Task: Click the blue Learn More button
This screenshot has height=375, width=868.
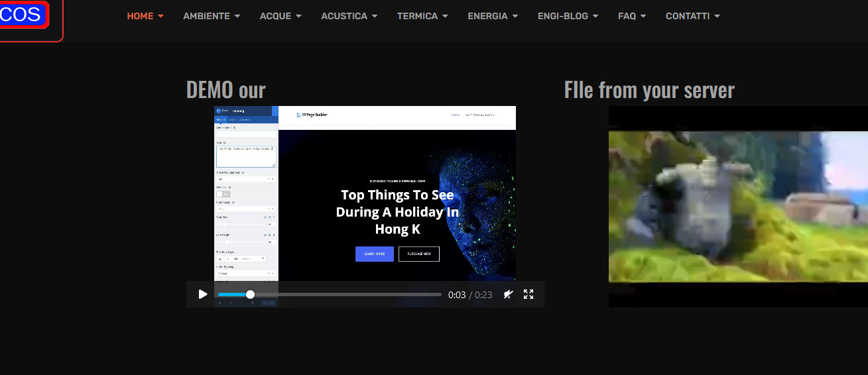Action: (x=375, y=254)
